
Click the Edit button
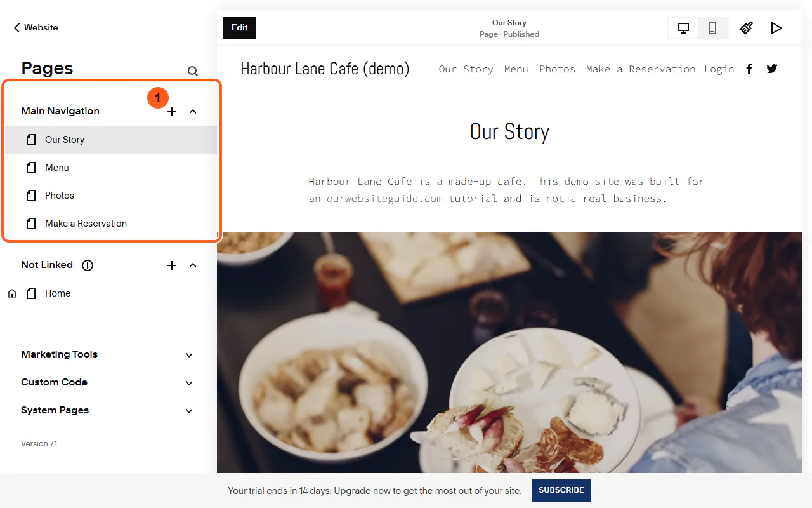tap(239, 28)
